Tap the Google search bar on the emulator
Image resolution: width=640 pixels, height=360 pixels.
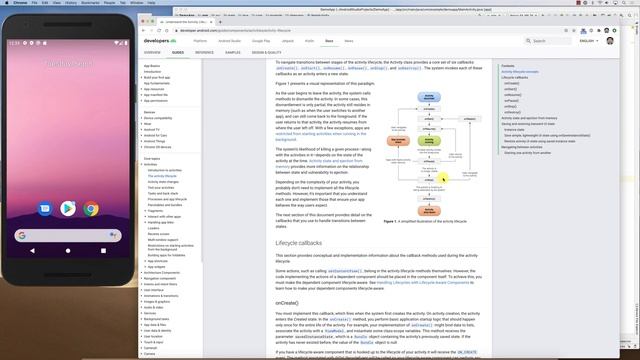click(68, 236)
